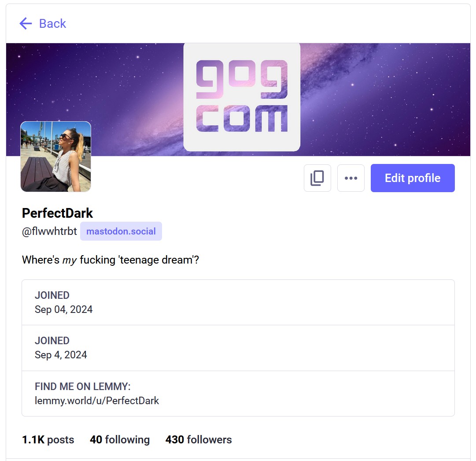Copy profile link with the copy icon
The image size is (476, 461).
point(317,178)
